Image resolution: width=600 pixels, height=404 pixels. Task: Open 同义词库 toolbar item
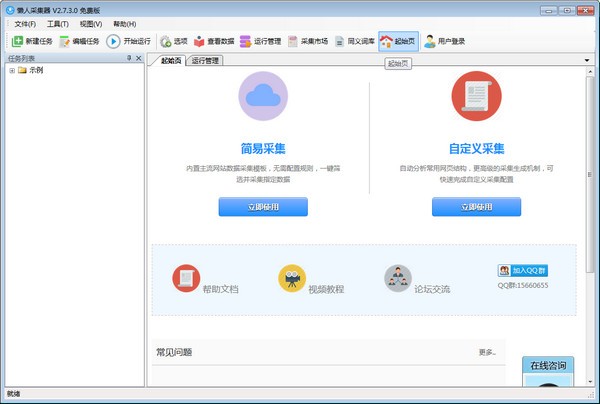tap(355, 41)
